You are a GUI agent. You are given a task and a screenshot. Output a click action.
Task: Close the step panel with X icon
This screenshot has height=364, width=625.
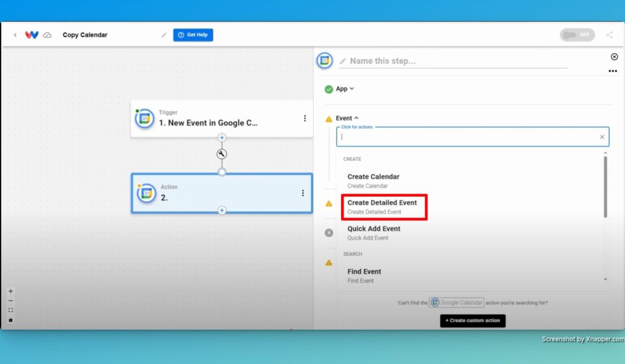coord(614,57)
